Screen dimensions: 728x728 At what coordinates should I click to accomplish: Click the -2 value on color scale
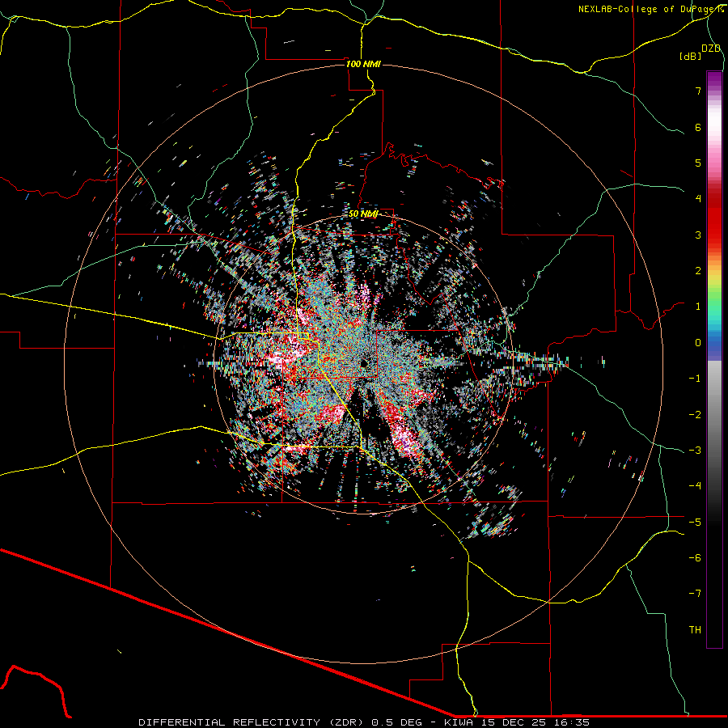[695, 414]
